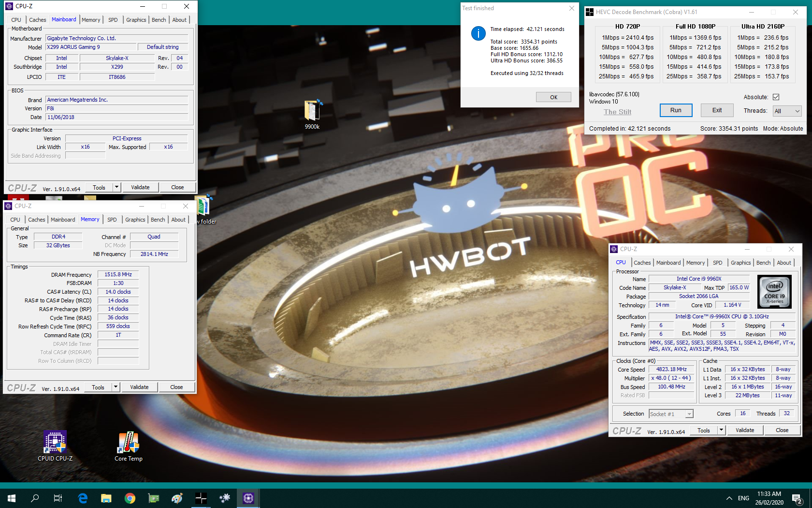
Task: Expand Tools dropdown arrow in CPU window
Action: pos(721,430)
